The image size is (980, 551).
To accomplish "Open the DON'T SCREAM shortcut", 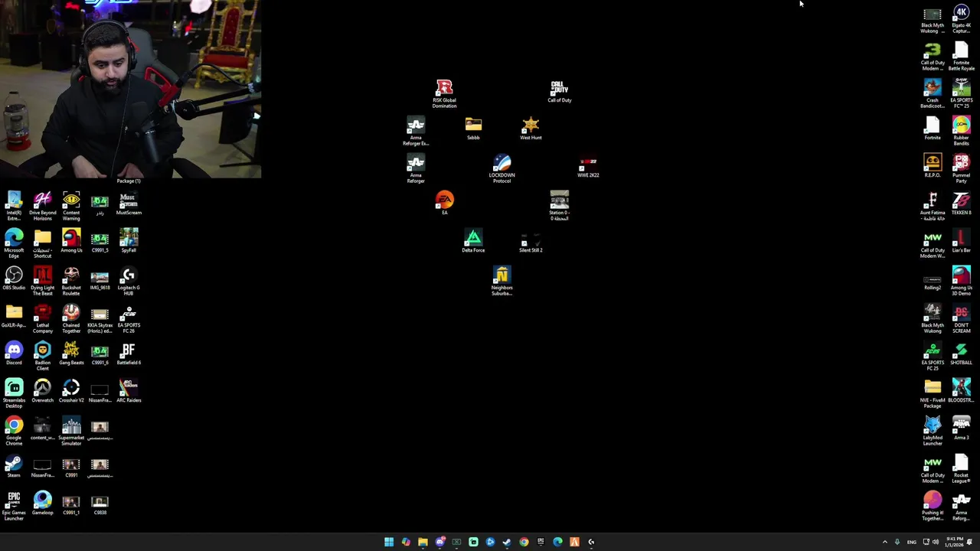I will [961, 319].
